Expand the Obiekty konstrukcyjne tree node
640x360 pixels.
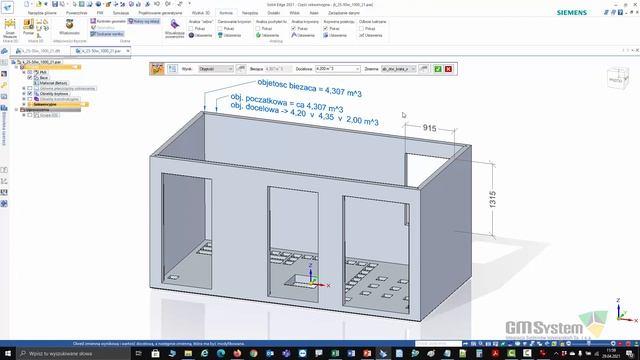click(x=24, y=99)
